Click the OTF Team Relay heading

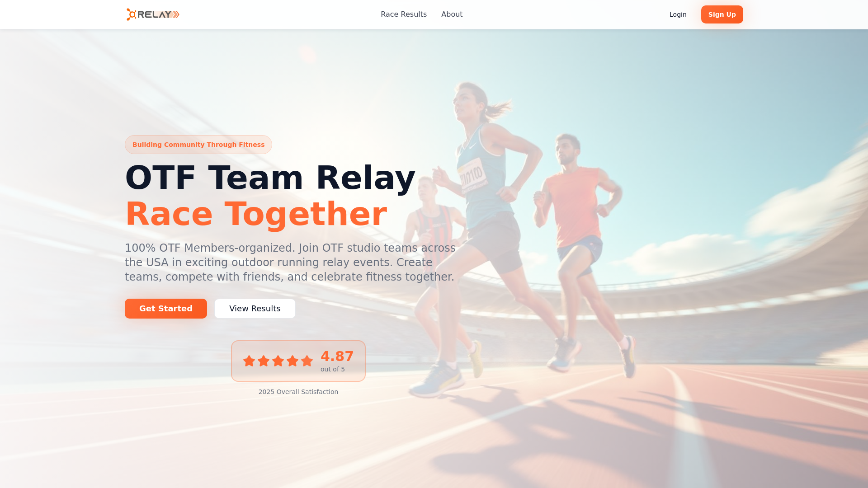(270, 178)
